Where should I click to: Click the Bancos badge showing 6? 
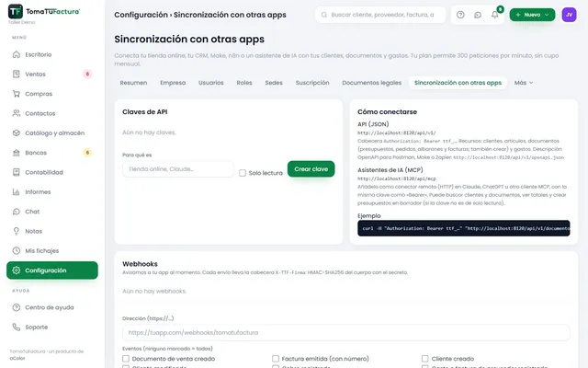(x=87, y=153)
